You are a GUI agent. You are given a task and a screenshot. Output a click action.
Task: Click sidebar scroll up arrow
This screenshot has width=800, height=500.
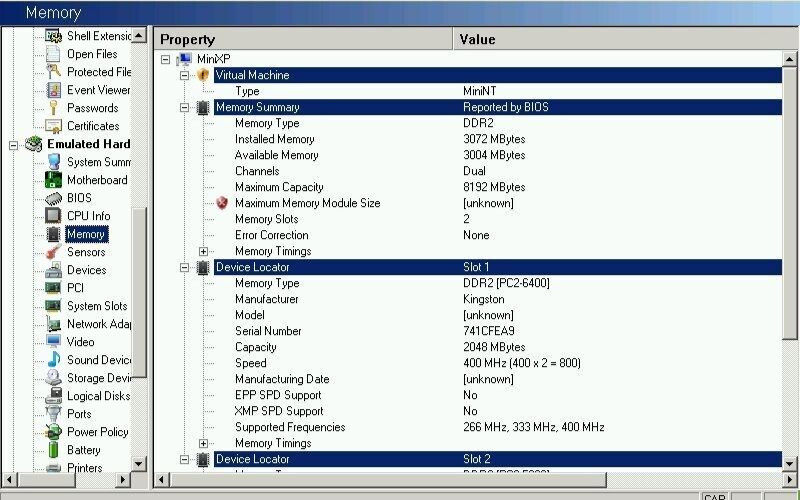139,35
